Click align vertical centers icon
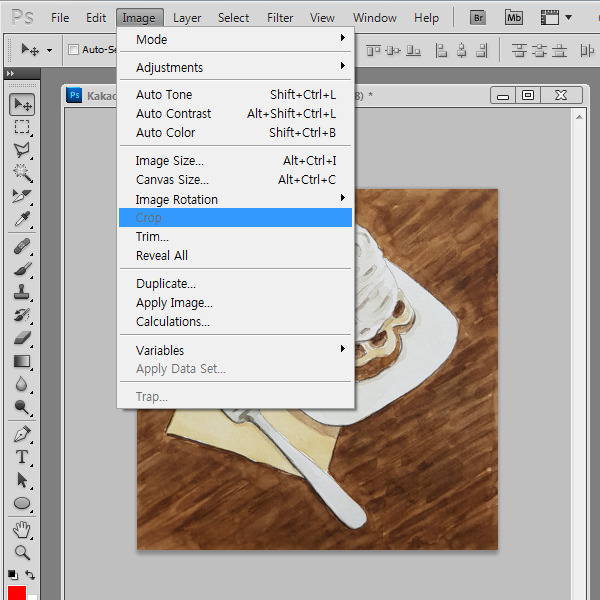600x600 pixels. [x=393, y=50]
